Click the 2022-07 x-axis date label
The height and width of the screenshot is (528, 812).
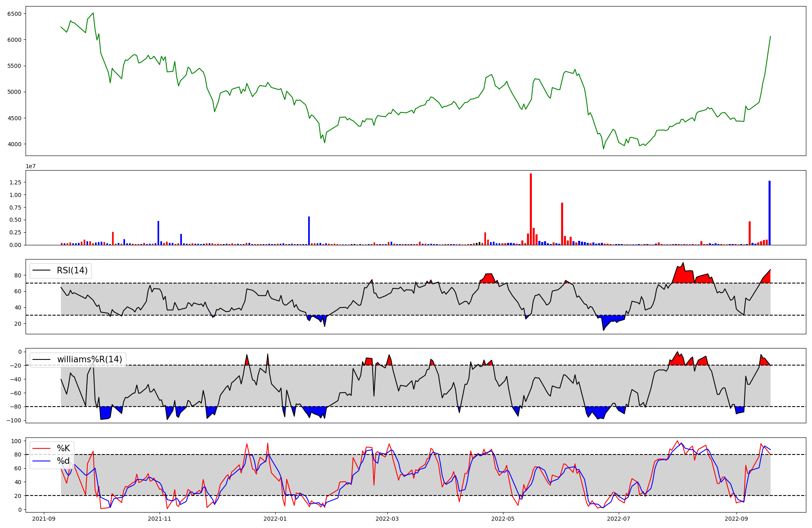tap(619, 519)
